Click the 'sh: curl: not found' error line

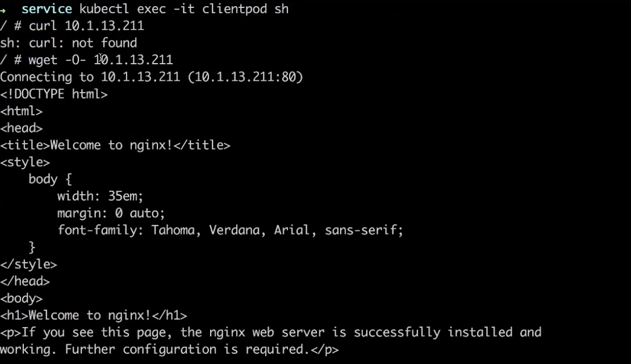(68, 43)
